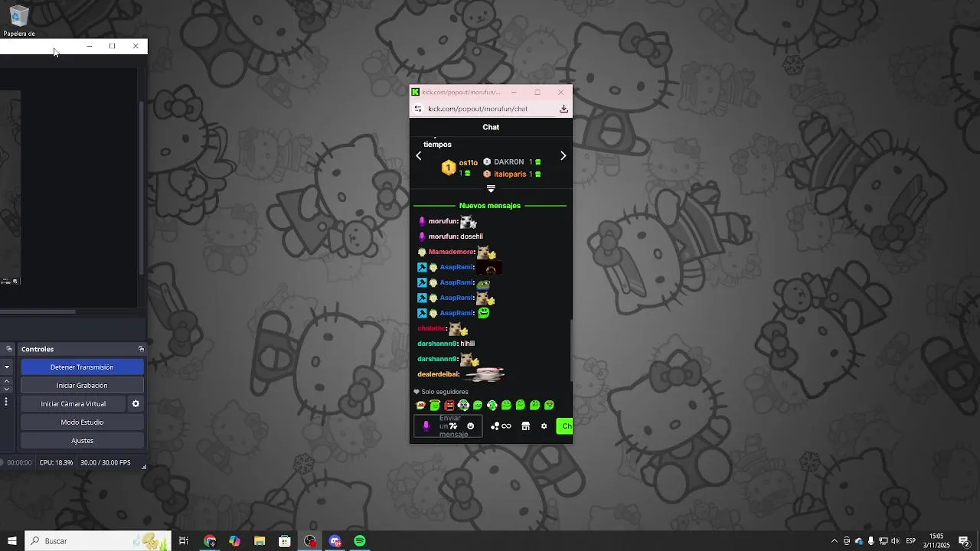The width and height of the screenshot is (980, 551).
Task: Pick the last quick emote with heart eyes
Action: 549,406
